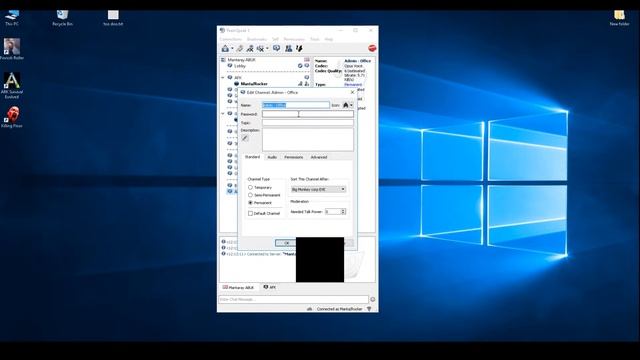
Task: Select the AFK chat tab at bottom
Action: (269, 288)
